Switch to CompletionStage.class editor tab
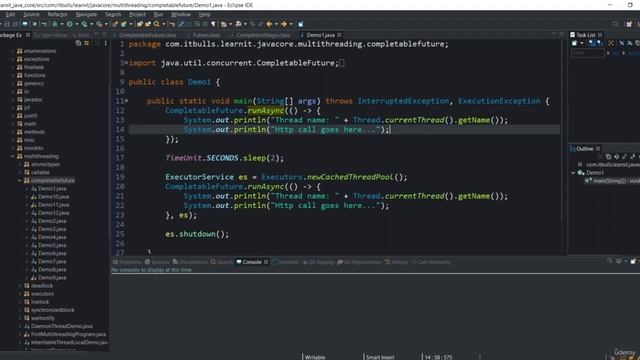 pyautogui.click(x=263, y=35)
